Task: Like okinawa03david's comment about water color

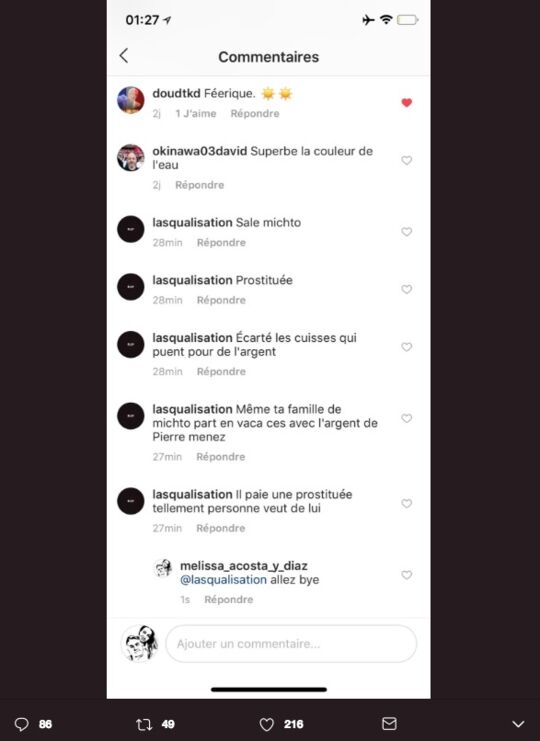Action: 406,161
